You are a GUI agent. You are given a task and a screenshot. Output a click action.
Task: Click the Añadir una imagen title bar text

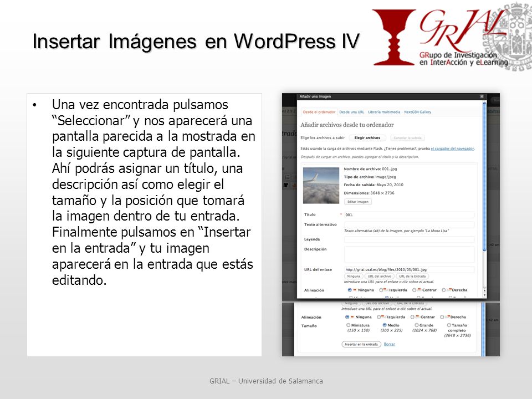315,96
